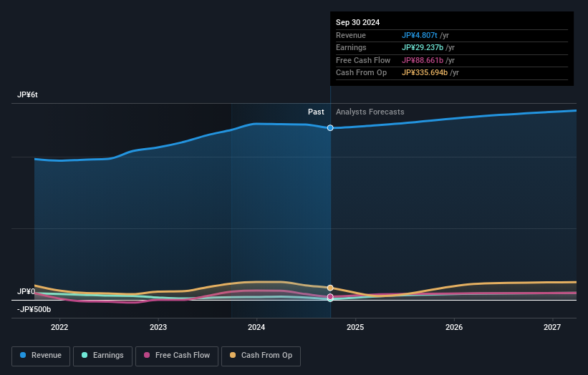Select the 2023 x-axis label
This screenshot has height=375, width=588.
pos(158,327)
